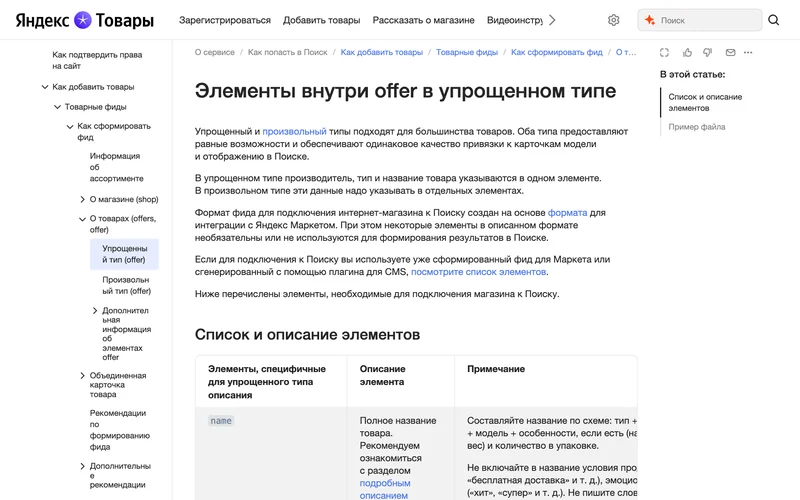Open Как подтвердить права на сайт

click(x=97, y=60)
